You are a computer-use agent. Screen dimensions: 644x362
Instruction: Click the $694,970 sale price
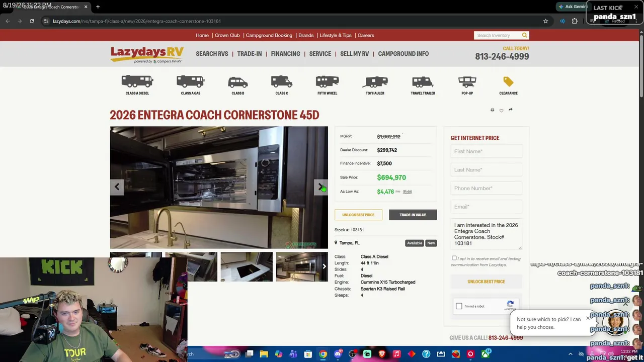(391, 177)
